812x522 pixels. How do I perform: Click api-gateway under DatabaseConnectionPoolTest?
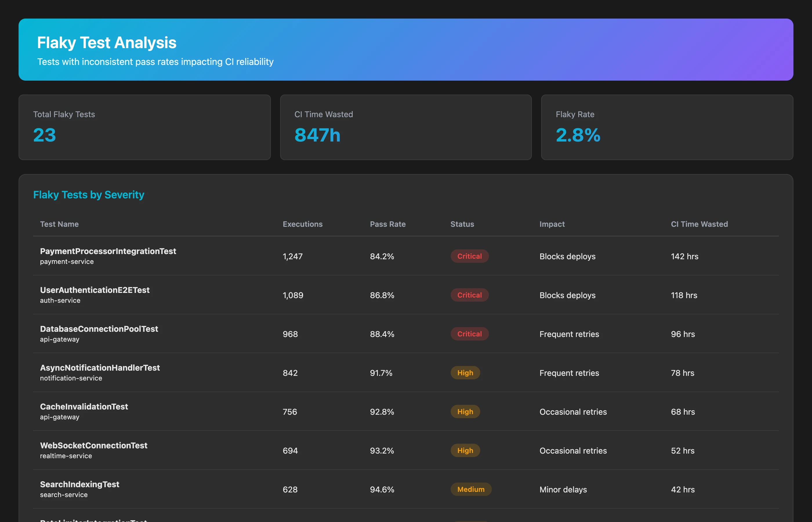tap(60, 339)
